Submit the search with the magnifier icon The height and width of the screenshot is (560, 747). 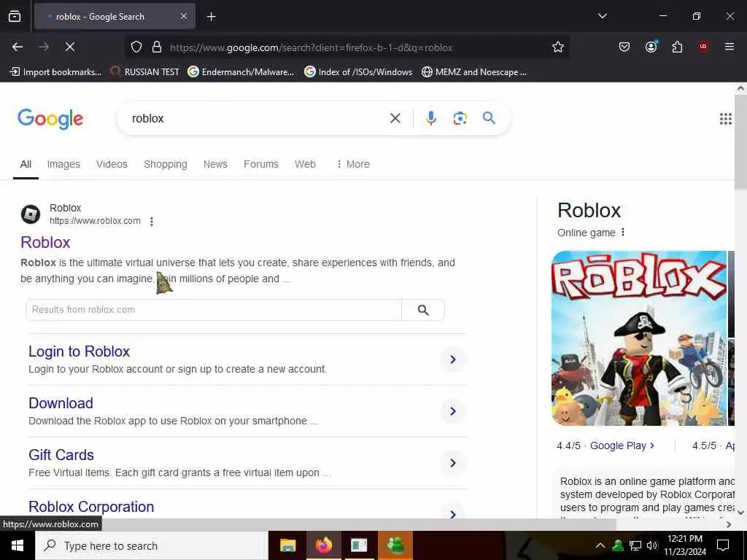pos(489,117)
